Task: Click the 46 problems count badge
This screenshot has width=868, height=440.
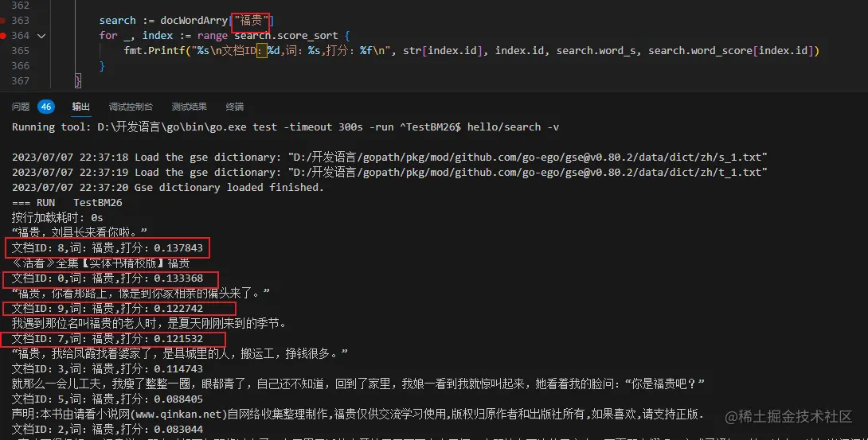Action: (46, 107)
